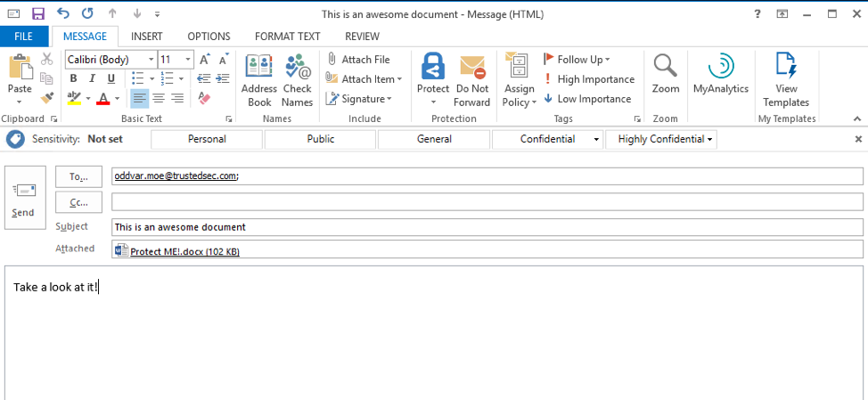
Task: Align text right
Action: 177,99
